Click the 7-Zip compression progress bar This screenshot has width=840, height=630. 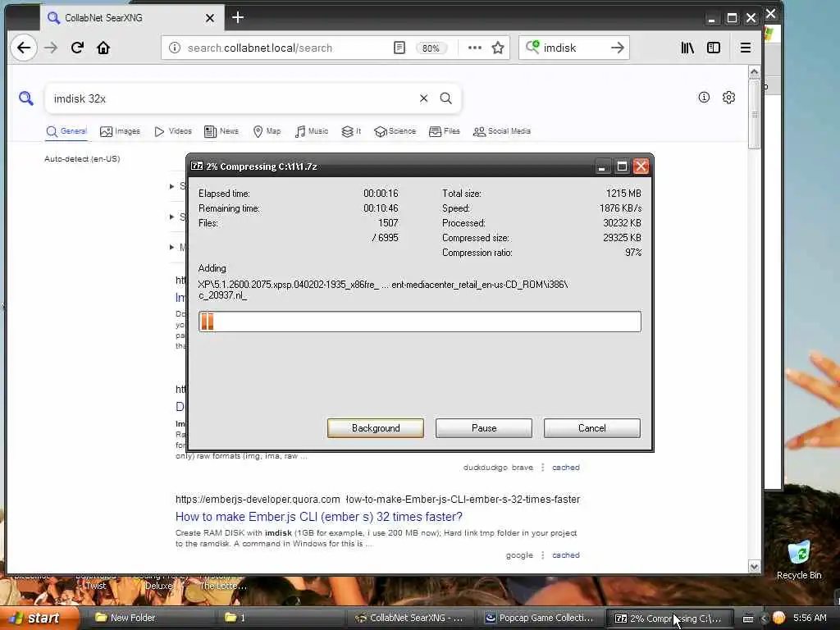click(419, 322)
